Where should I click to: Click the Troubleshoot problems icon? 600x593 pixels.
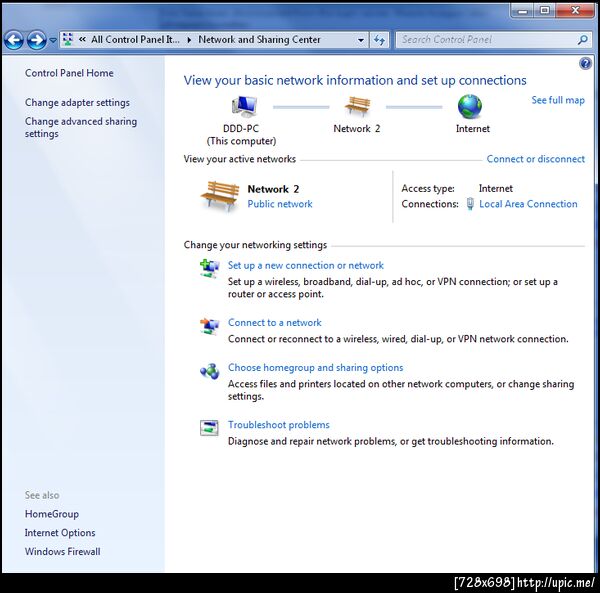[x=209, y=427]
